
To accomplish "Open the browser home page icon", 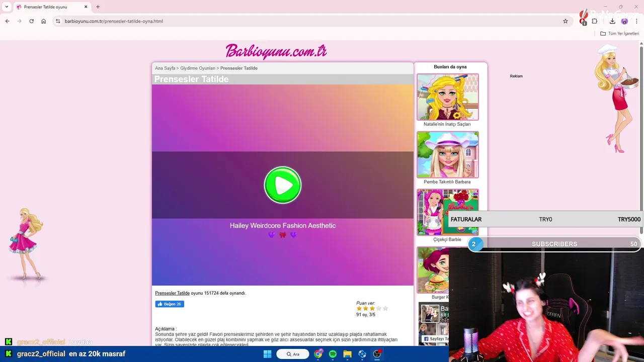I will [x=44, y=21].
